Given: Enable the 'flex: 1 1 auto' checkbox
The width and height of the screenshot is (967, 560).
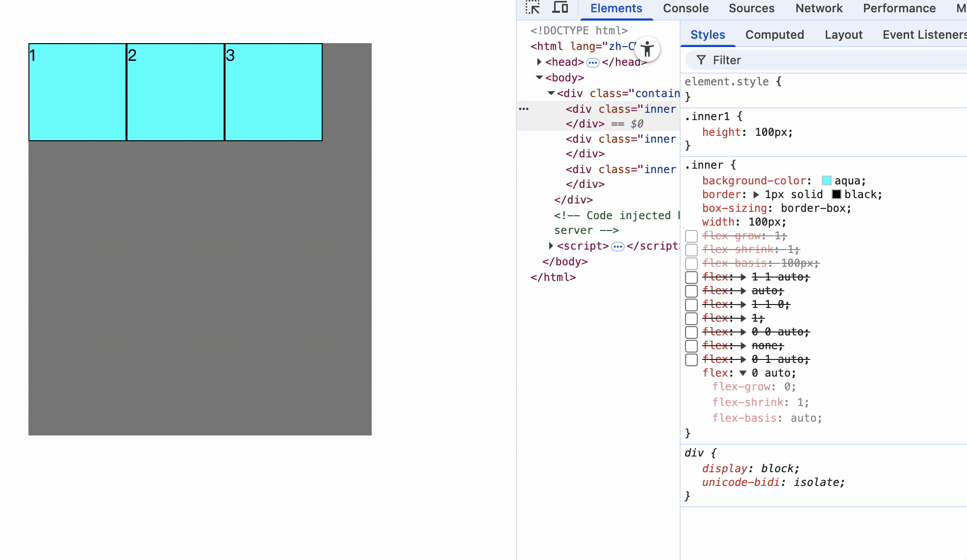Looking at the screenshot, I should 691,277.
